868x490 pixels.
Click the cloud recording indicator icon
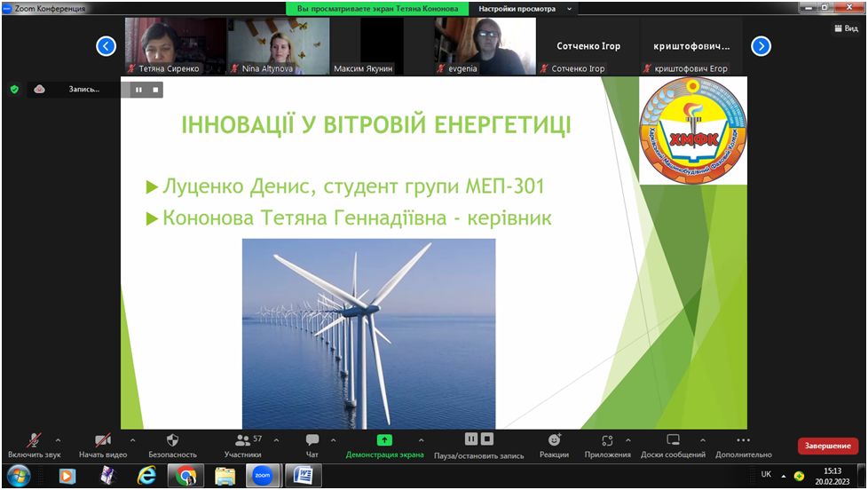click(x=39, y=89)
